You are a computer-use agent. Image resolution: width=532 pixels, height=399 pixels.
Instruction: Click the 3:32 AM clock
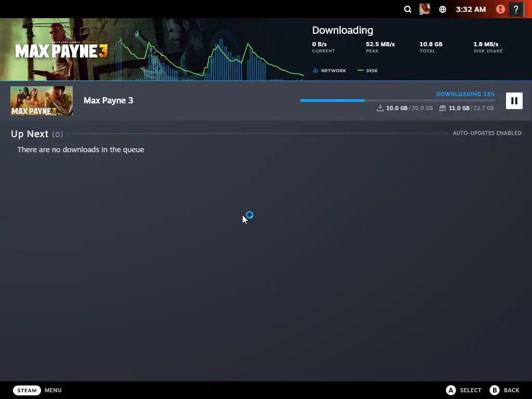[x=471, y=9]
